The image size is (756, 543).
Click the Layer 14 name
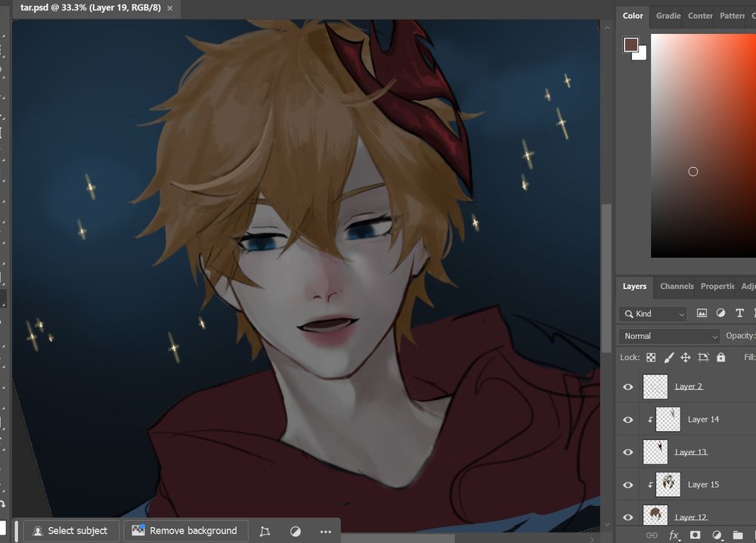click(703, 420)
